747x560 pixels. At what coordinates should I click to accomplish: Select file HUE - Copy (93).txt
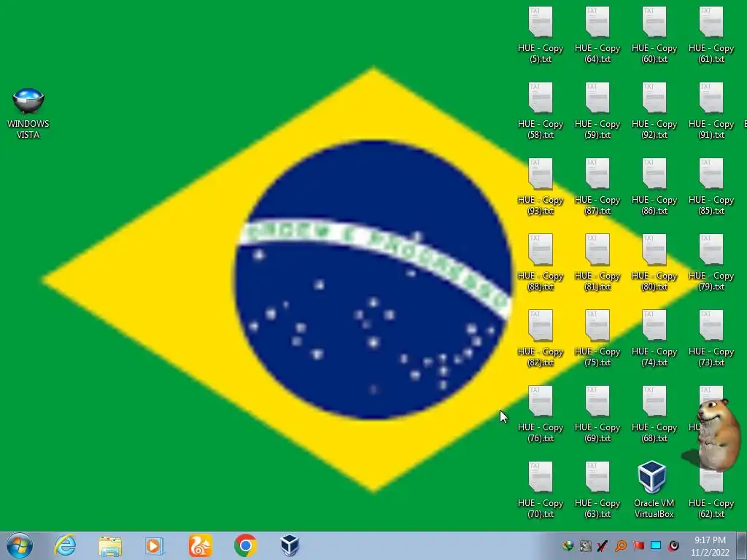pyautogui.click(x=541, y=186)
